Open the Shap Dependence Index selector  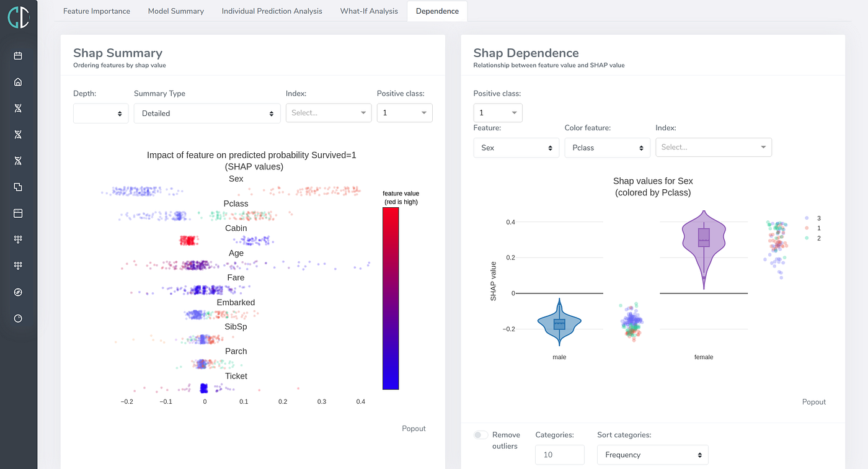714,147
